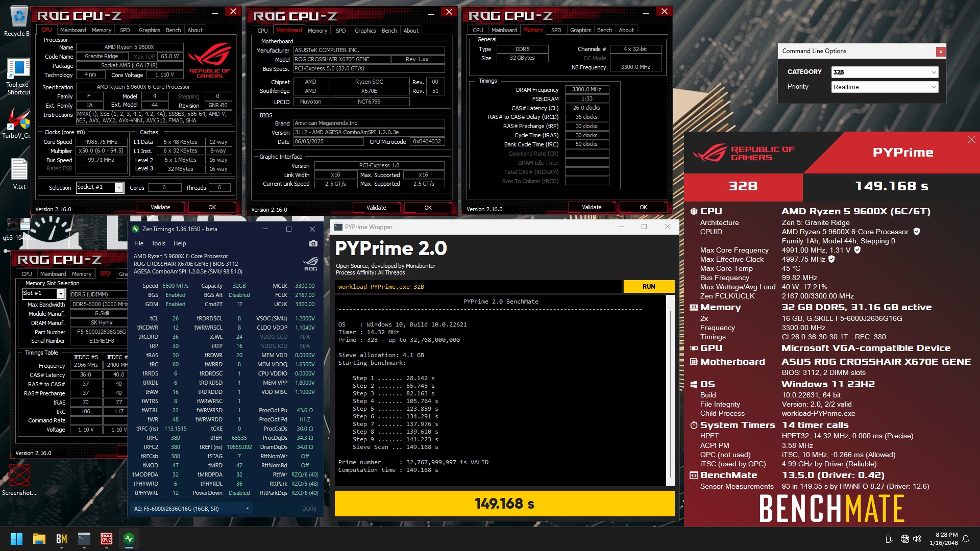
Task: Click Validate in Memory CPU-Z window
Action: (592, 207)
